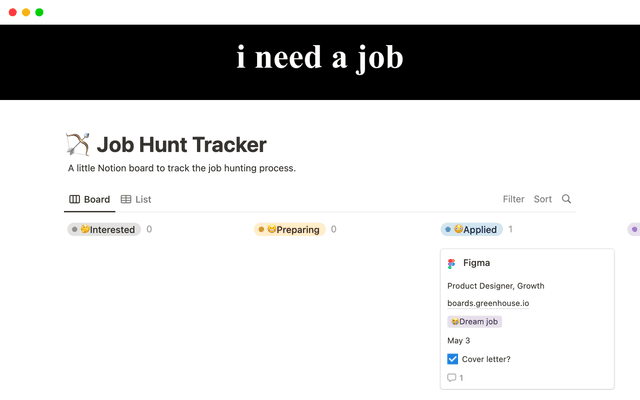Click the List view table icon
This screenshot has width=640, height=400.
pyautogui.click(x=126, y=199)
